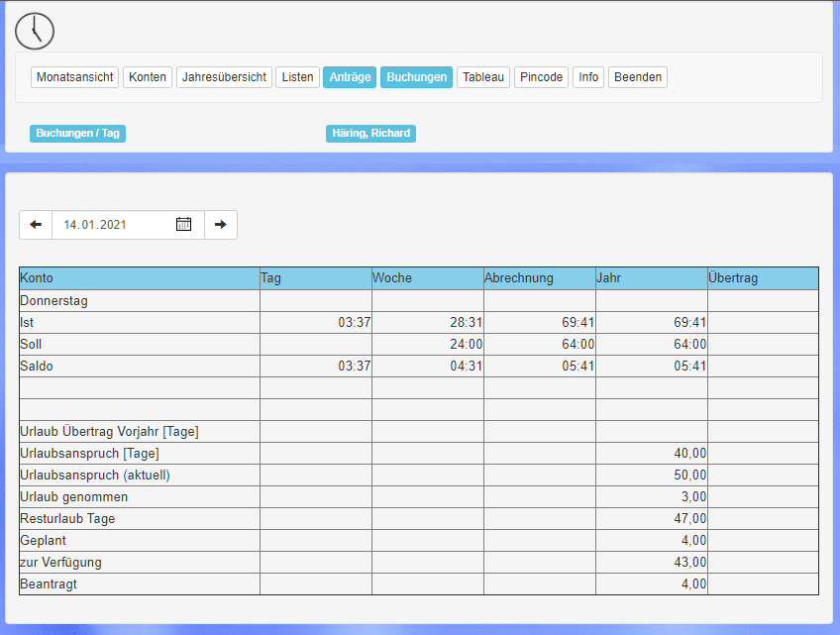The height and width of the screenshot is (635, 840).
Task: Open the calendar date picker icon
Action: click(x=183, y=225)
